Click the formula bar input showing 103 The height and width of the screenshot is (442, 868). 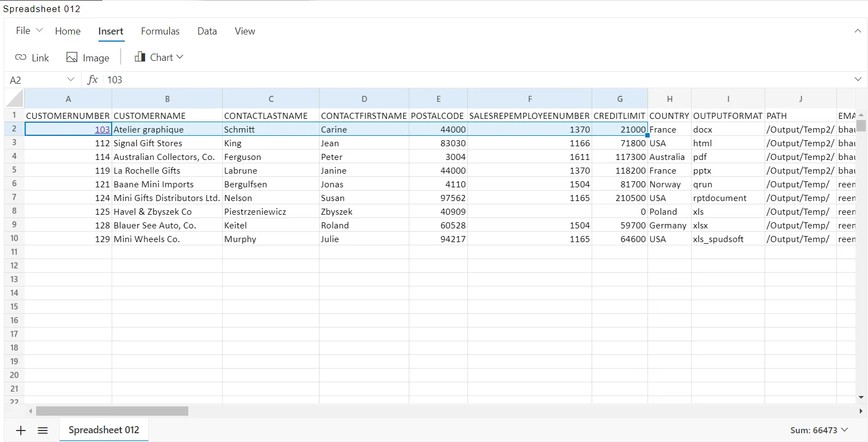pyautogui.click(x=476, y=80)
